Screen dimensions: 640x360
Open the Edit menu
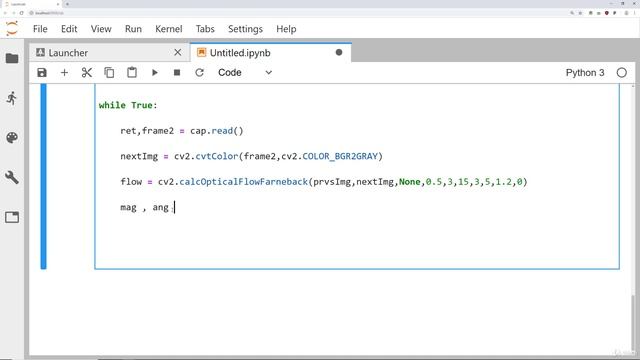[x=69, y=29]
